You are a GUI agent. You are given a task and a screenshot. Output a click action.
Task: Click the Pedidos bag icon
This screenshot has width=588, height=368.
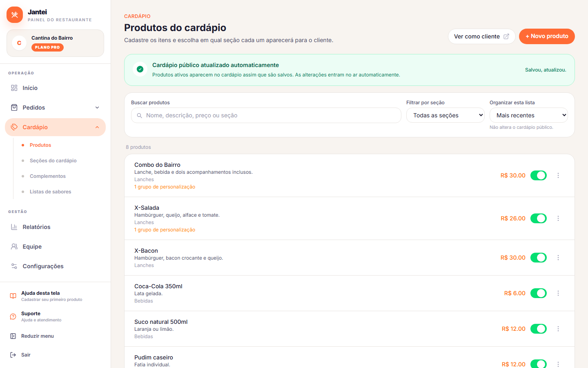14,108
